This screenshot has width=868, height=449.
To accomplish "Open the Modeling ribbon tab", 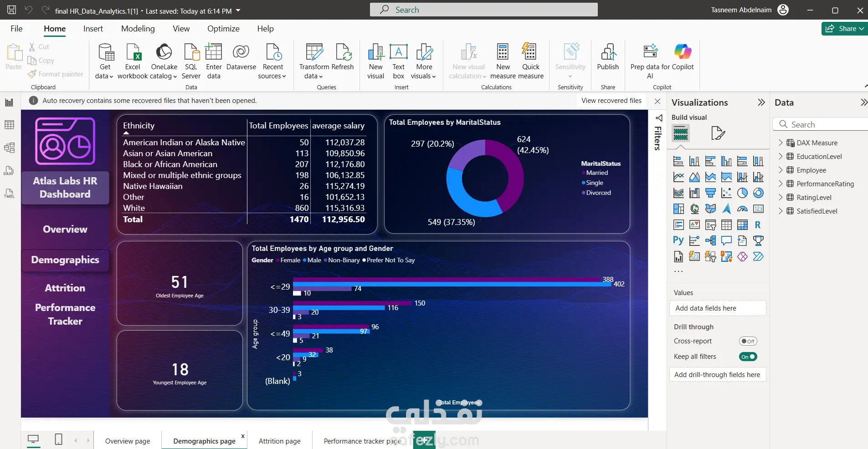I will point(138,28).
